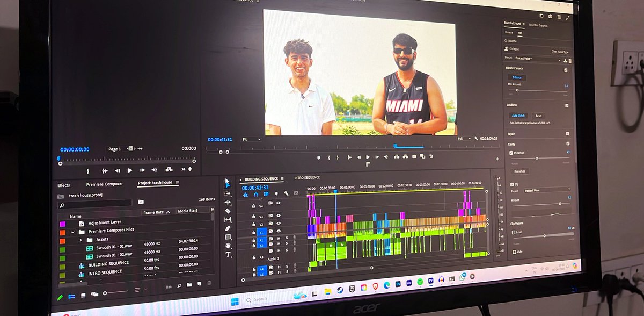Select the Rectangle tool
This screenshot has width=644, height=316.
(x=228, y=236)
